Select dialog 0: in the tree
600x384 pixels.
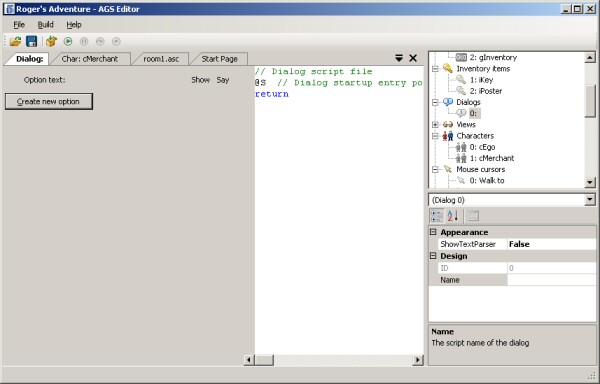click(x=473, y=113)
